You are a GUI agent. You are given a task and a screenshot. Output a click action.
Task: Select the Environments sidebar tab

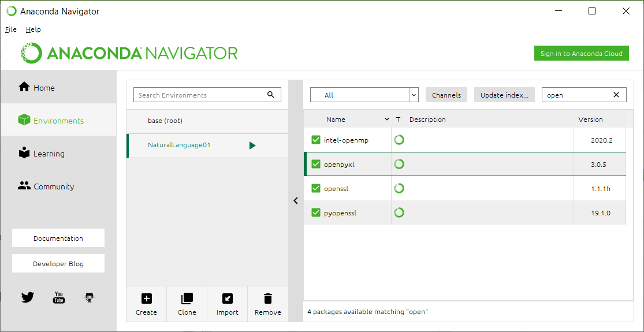pos(58,120)
